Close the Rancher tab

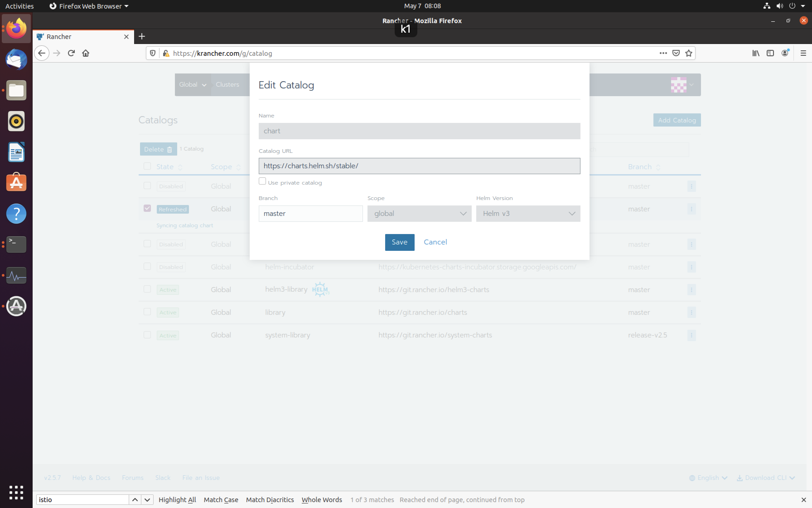[126, 37]
